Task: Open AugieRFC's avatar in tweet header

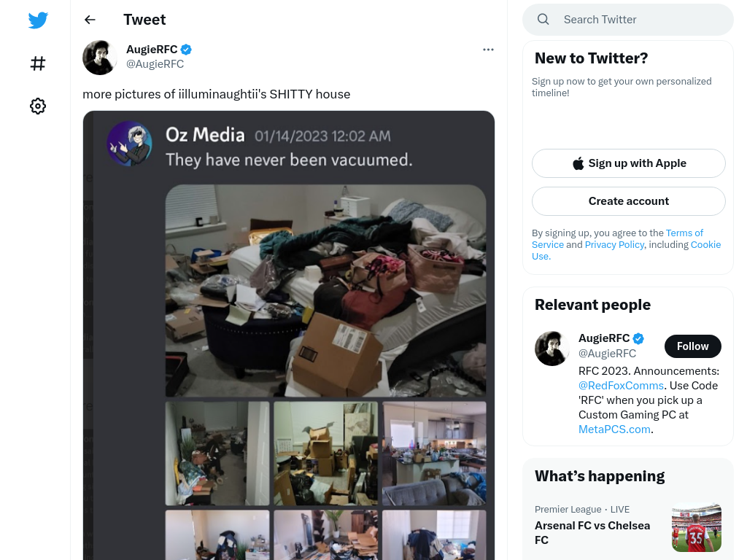Action: click(x=99, y=57)
